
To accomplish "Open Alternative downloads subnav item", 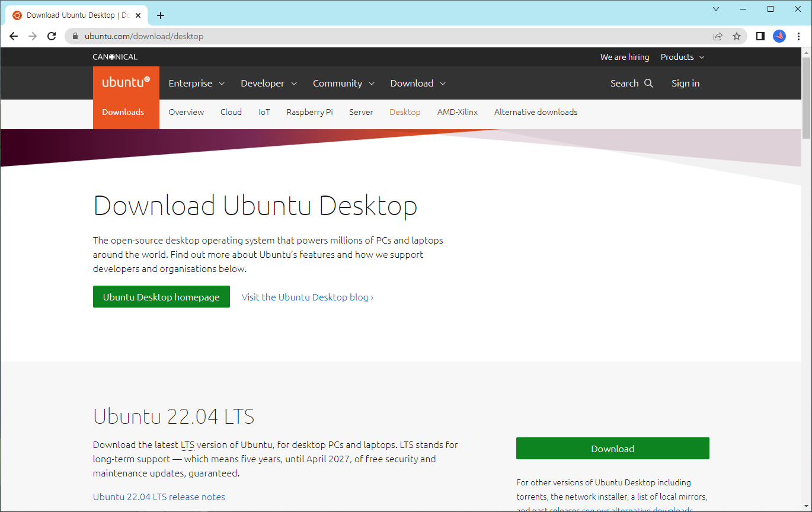I will 536,112.
